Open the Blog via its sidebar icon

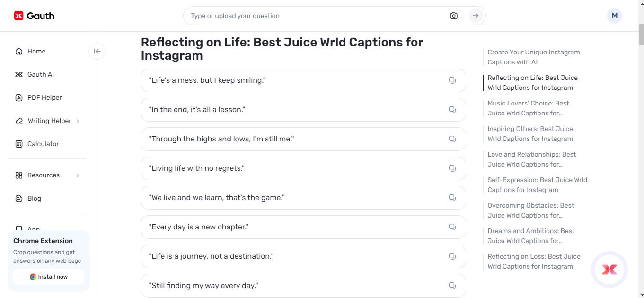coord(19,198)
